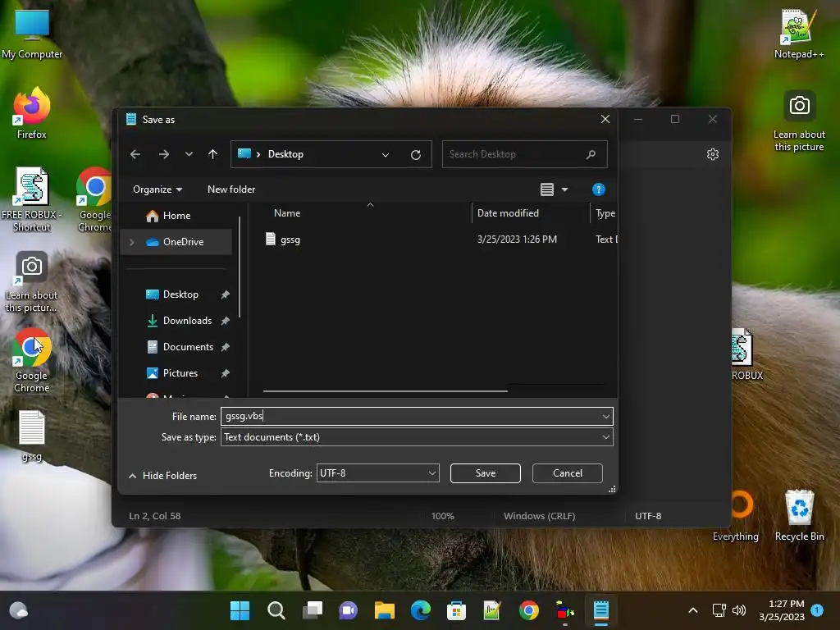Open the volume control in system tray
840x630 pixels.
[739, 610]
